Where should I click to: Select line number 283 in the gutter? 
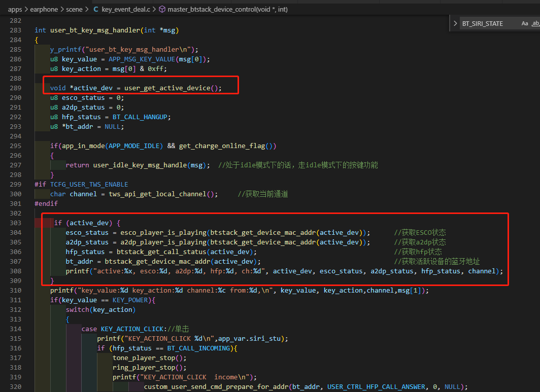click(x=16, y=30)
